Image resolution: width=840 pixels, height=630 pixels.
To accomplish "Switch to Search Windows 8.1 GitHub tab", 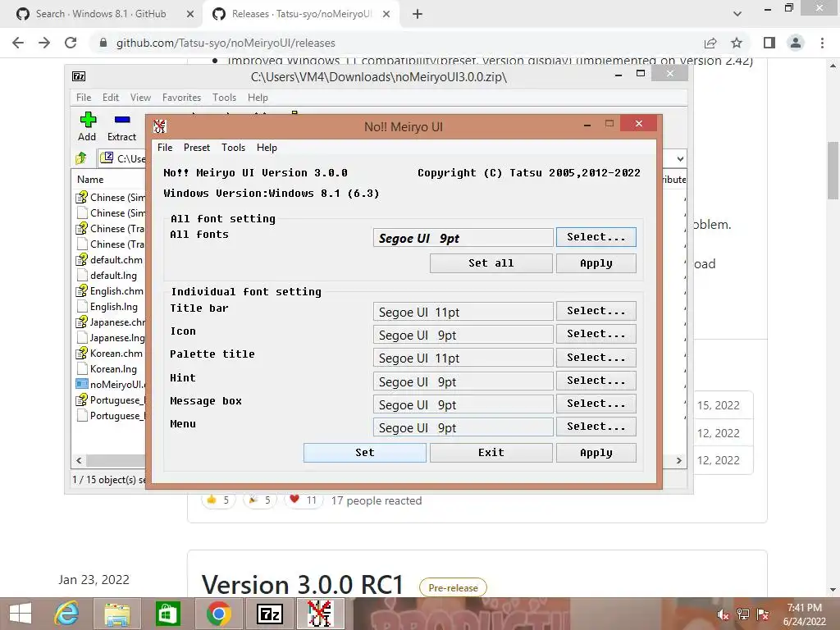I will coord(102,14).
